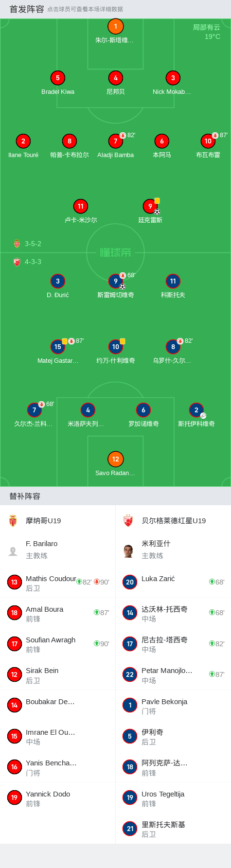The width and height of the screenshot is (231, 868).
Task: Tap number 8 帕普-卡布拉尔 player icon
Action: [x=70, y=141]
